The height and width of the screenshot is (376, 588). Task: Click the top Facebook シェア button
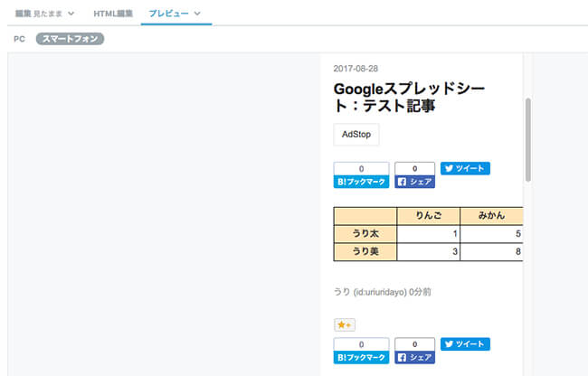click(x=414, y=182)
